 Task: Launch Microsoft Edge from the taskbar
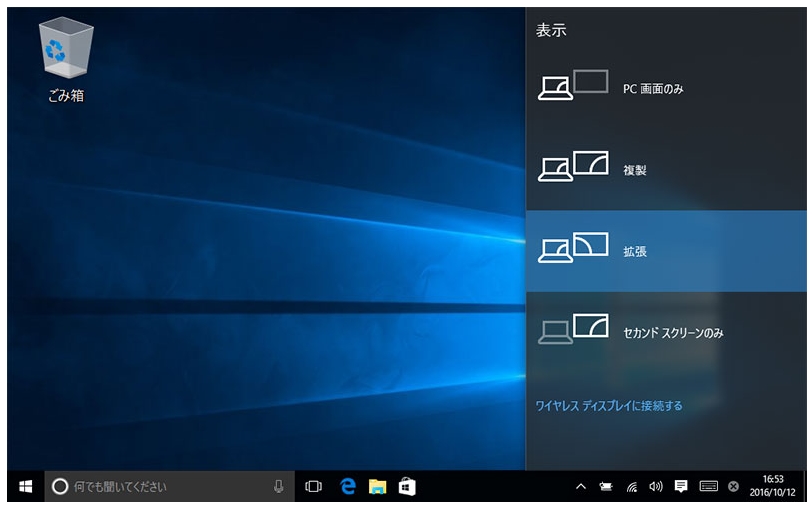coord(348,486)
